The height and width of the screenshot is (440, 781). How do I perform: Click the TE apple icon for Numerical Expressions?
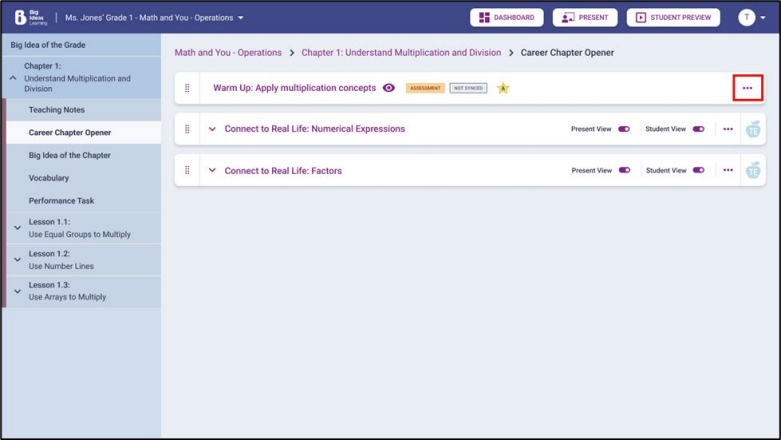753,129
